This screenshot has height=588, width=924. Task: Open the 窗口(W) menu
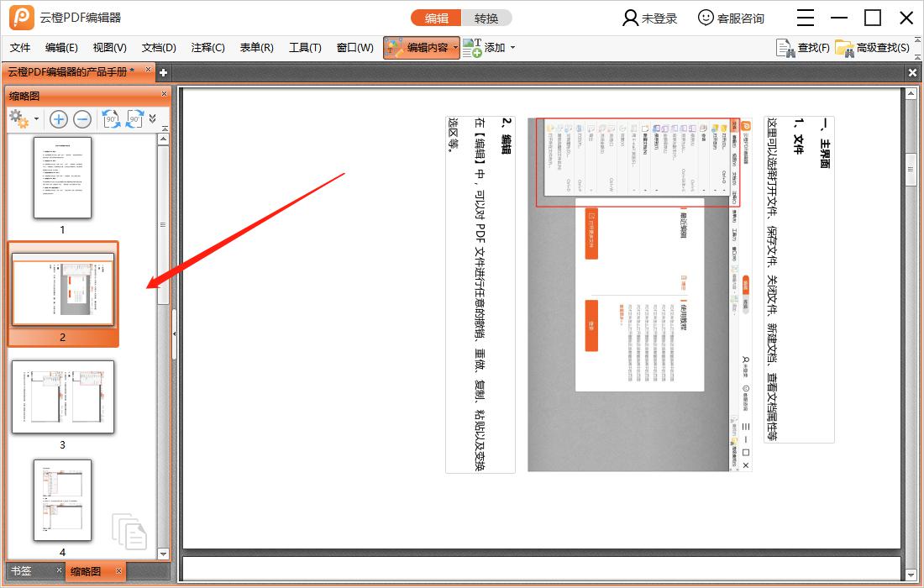pos(354,48)
